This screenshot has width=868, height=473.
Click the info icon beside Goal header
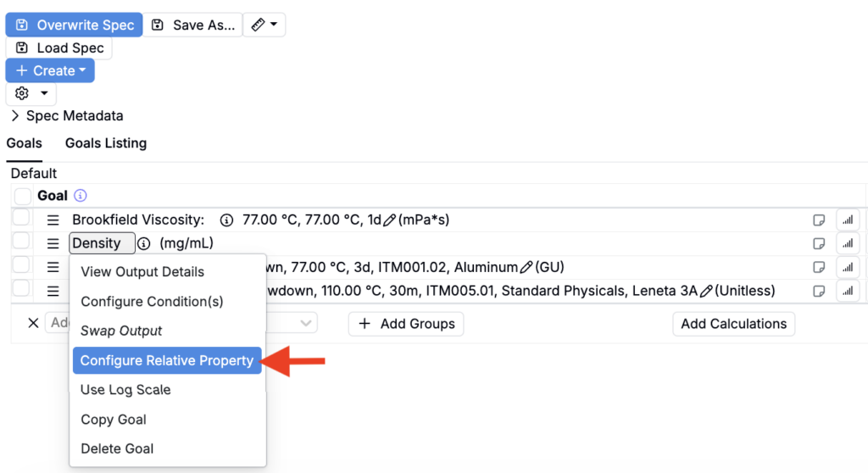tap(81, 196)
